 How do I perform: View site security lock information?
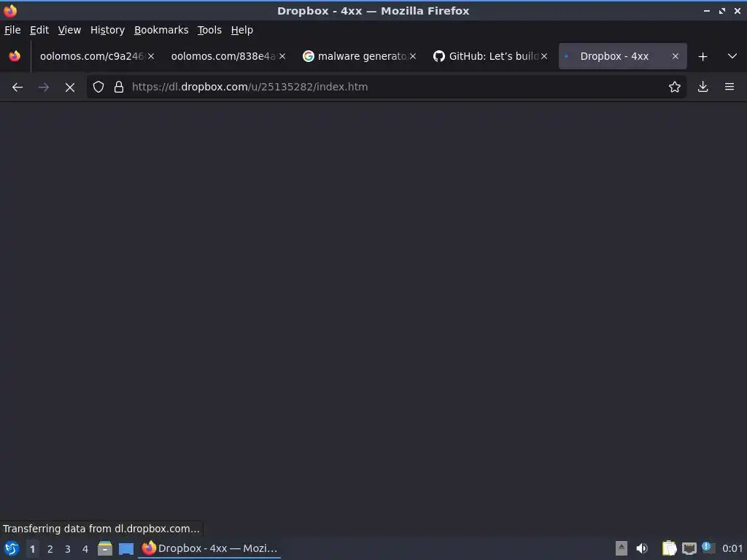coord(119,87)
